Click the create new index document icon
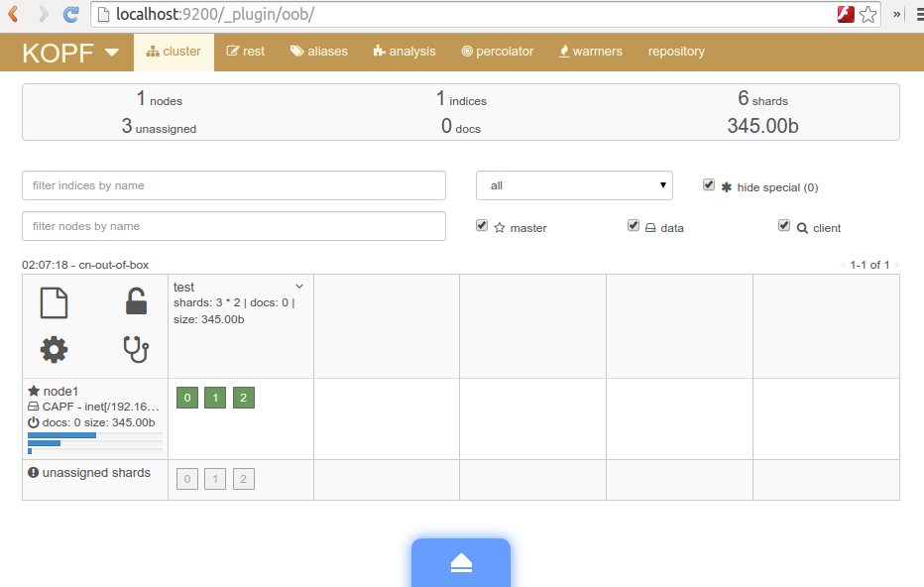924x587 pixels. pyautogui.click(x=54, y=303)
